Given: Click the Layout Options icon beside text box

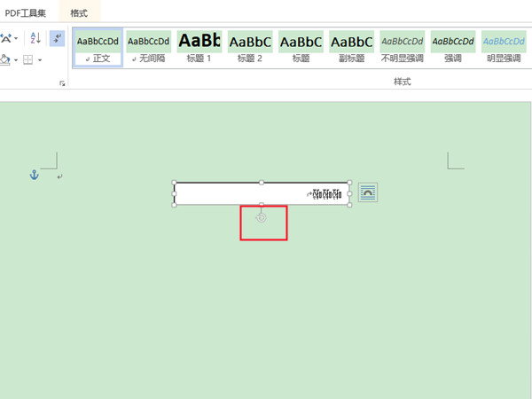Looking at the screenshot, I should click(x=368, y=192).
